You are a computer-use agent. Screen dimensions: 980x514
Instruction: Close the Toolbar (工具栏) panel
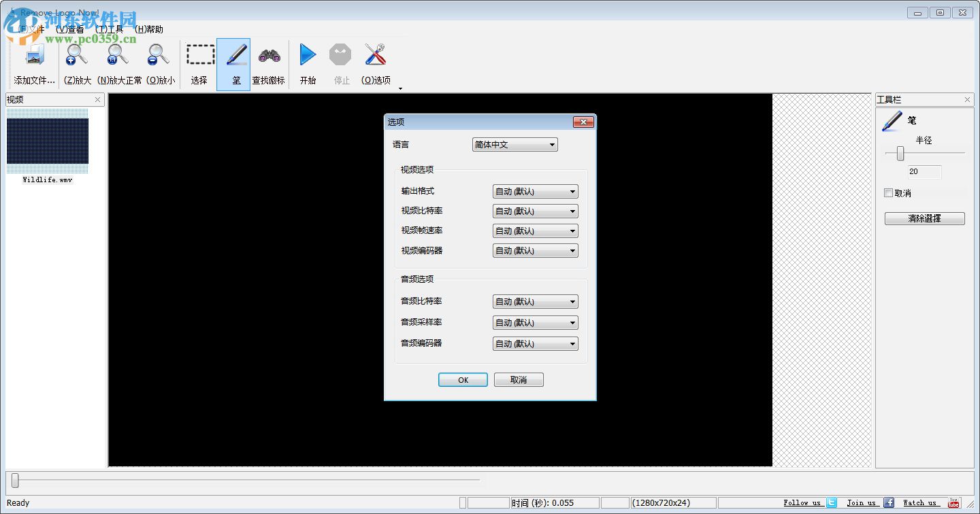pyautogui.click(x=968, y=100)
